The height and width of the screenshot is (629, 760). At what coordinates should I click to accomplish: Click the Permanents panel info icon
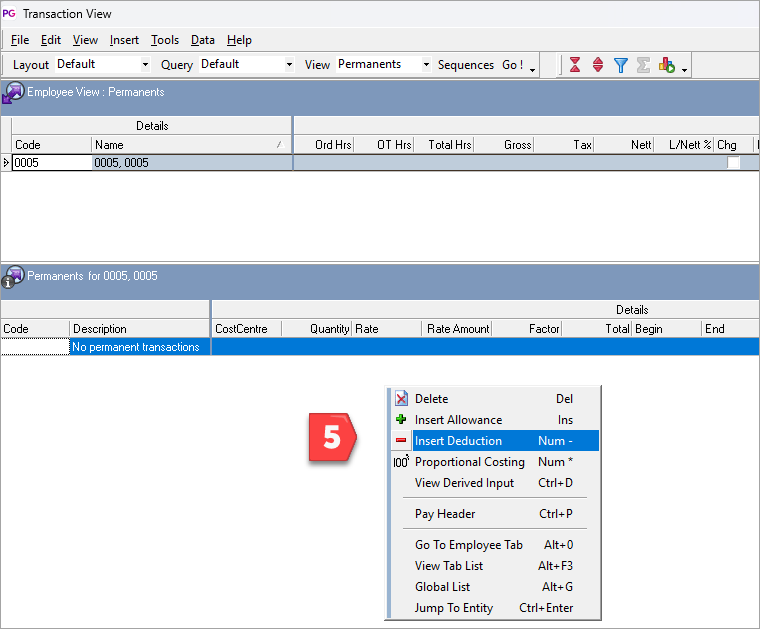pyautogui.click(x=13, y=276)
